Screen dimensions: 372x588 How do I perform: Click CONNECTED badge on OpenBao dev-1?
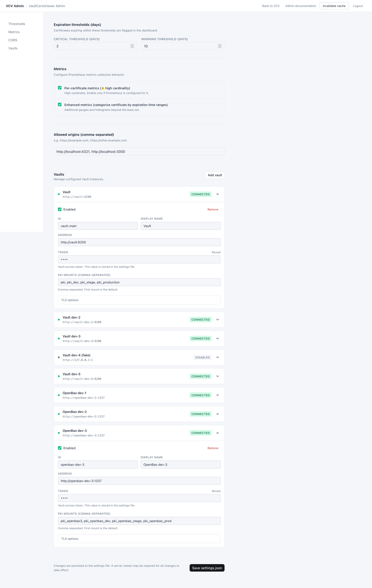pos(200,395)
